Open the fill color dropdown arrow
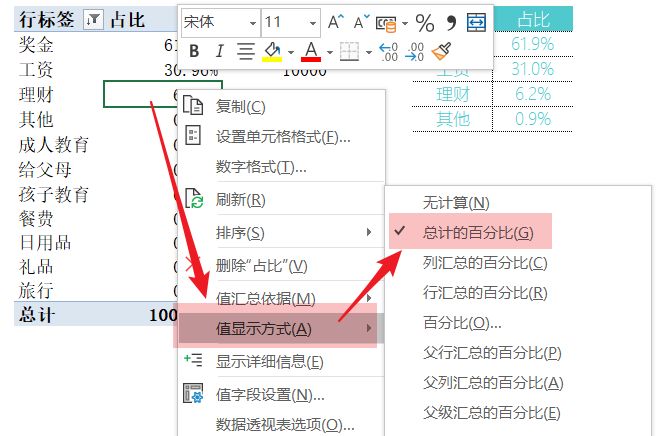The image size is (664, 436). [291, 52]
